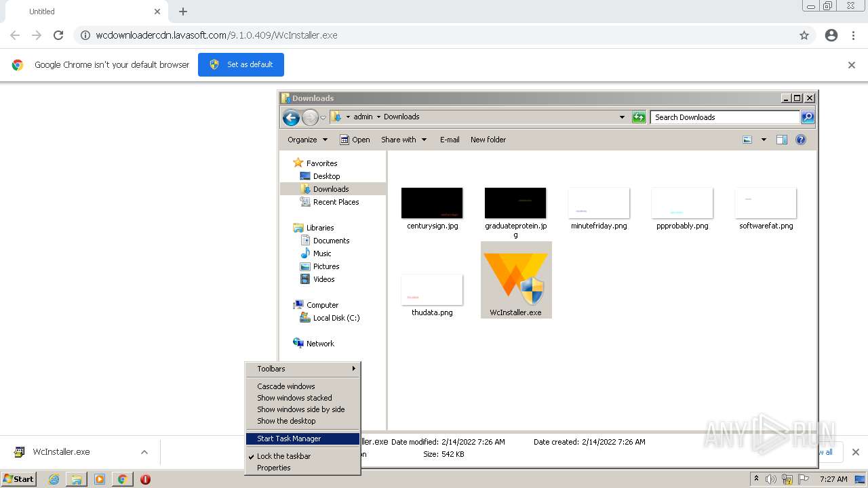Click the Explorer back navigation arrow
868x488 pixels.
[291, 117]
